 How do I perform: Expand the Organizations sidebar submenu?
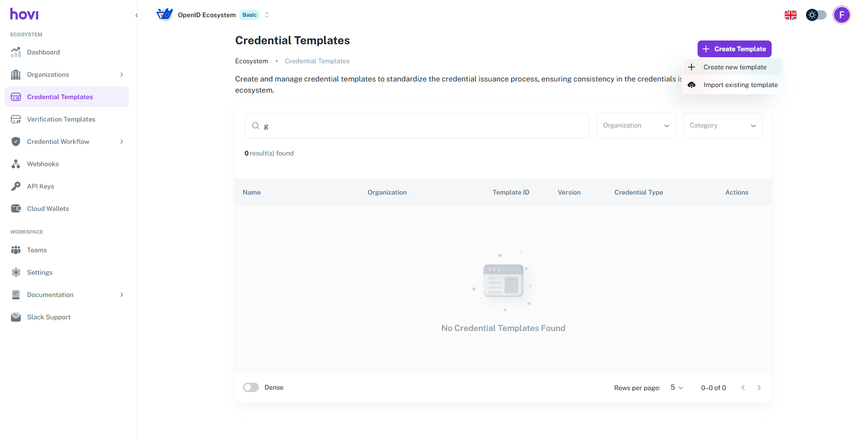tap(122, 74)
